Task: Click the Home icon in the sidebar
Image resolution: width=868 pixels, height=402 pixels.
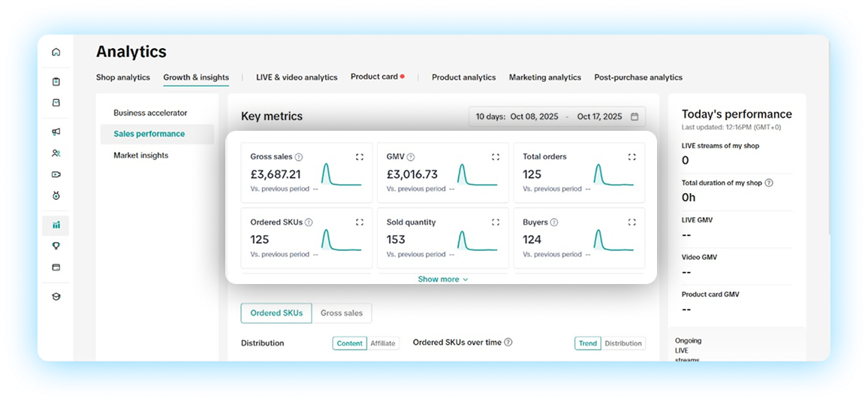Action: tap(56, 53)
